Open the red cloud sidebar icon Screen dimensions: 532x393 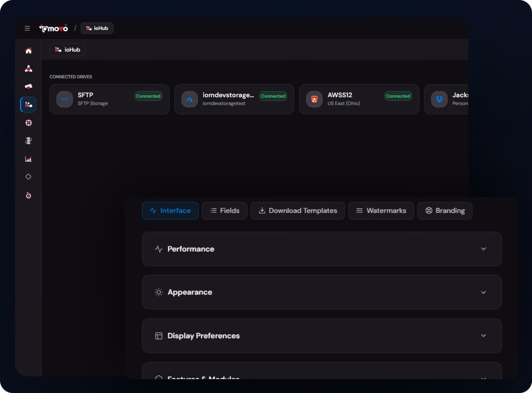coord(28,87)
